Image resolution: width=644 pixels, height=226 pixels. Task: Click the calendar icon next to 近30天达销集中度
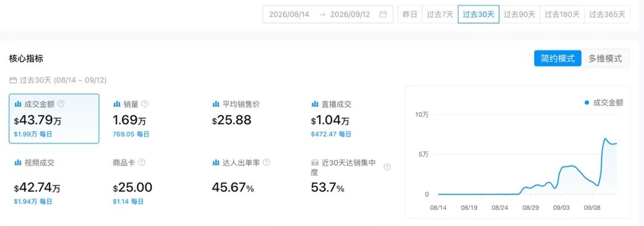(315, 162)
